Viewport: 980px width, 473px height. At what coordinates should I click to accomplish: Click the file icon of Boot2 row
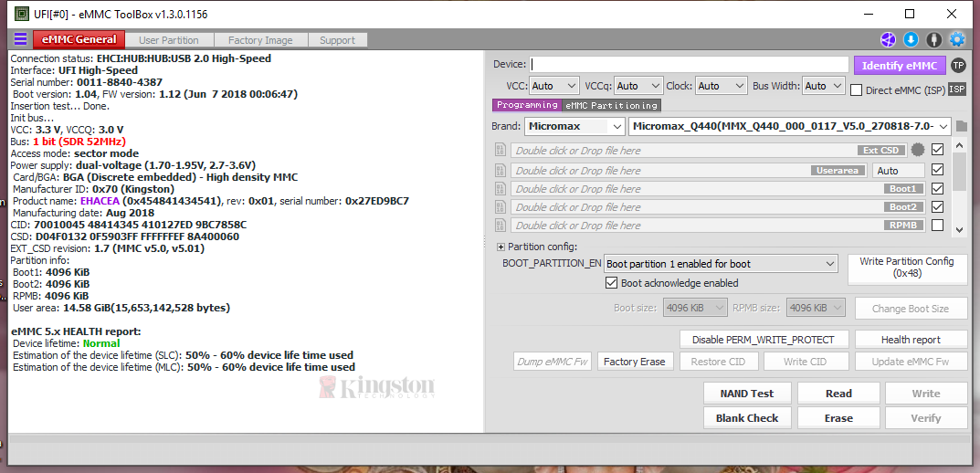click(x=500, y=206)
